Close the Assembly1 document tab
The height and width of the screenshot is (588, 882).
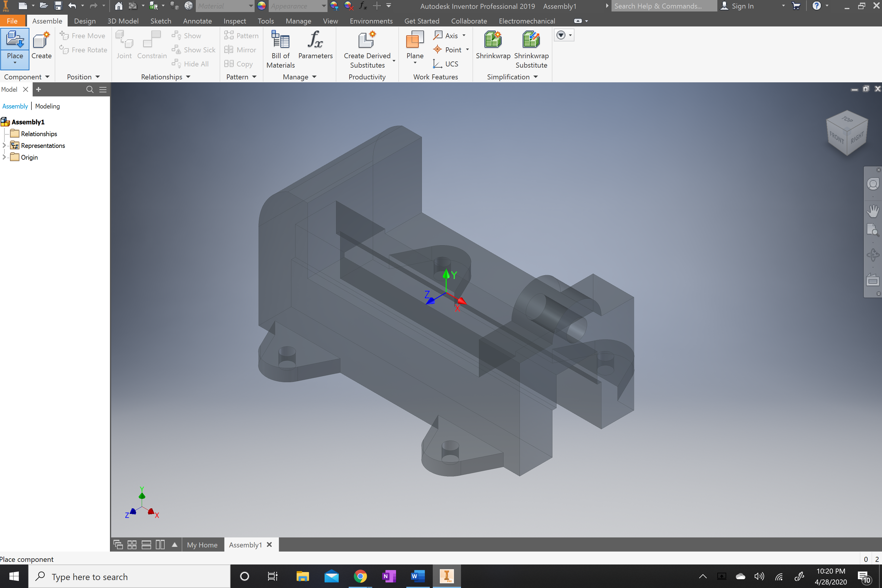269,544
